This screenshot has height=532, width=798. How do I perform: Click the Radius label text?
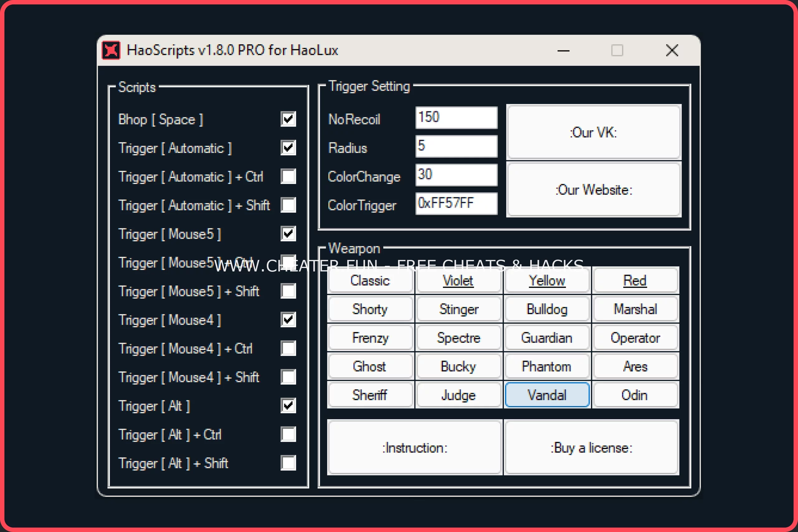point(348,148)
